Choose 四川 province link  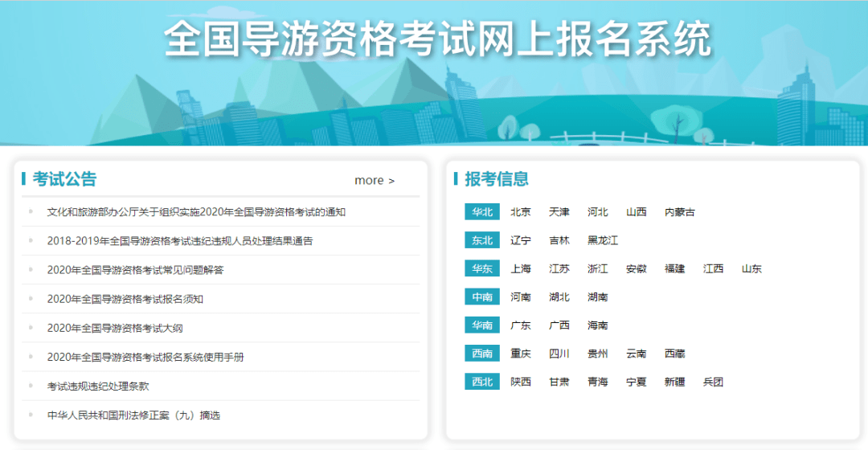pos(559,353)
